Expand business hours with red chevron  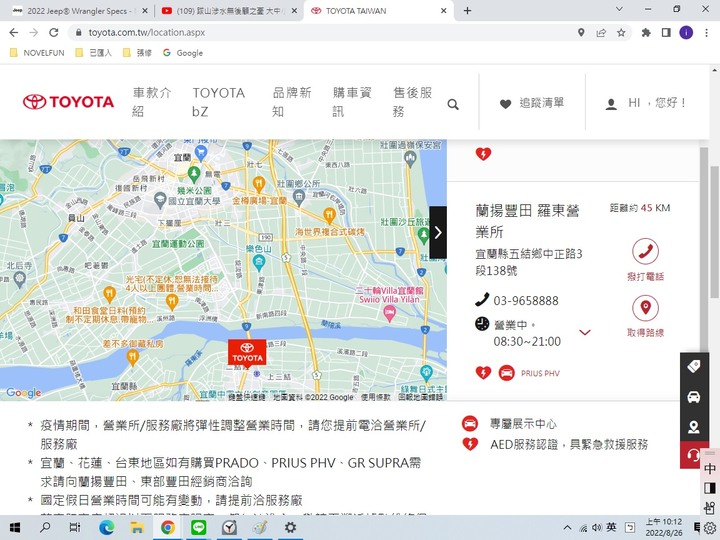(585, 332)
